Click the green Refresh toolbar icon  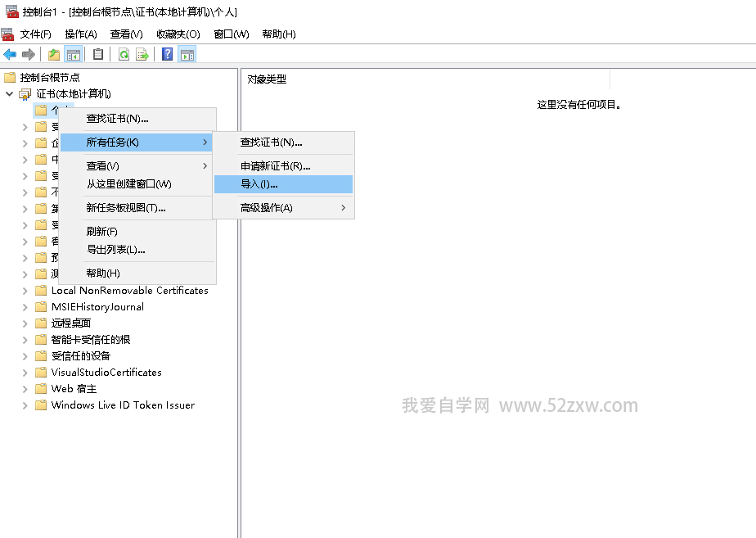[x=124, y=55]
